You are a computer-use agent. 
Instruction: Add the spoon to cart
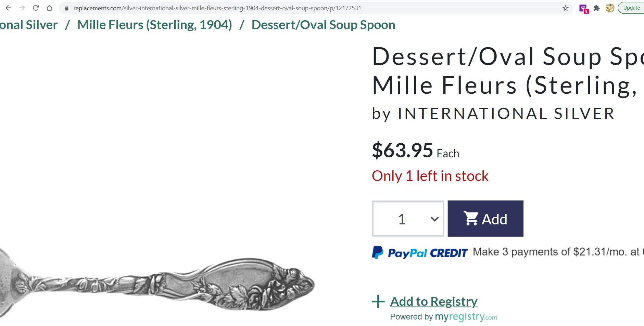pos(485,219)
